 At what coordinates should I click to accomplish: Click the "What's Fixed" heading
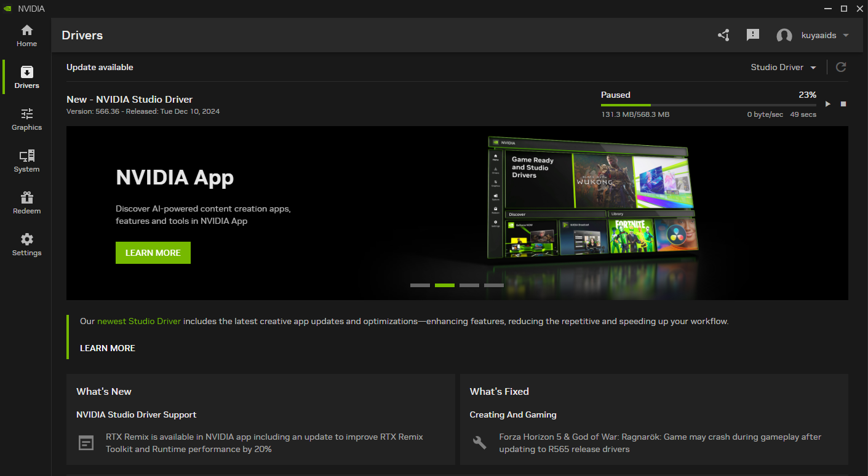500,391
